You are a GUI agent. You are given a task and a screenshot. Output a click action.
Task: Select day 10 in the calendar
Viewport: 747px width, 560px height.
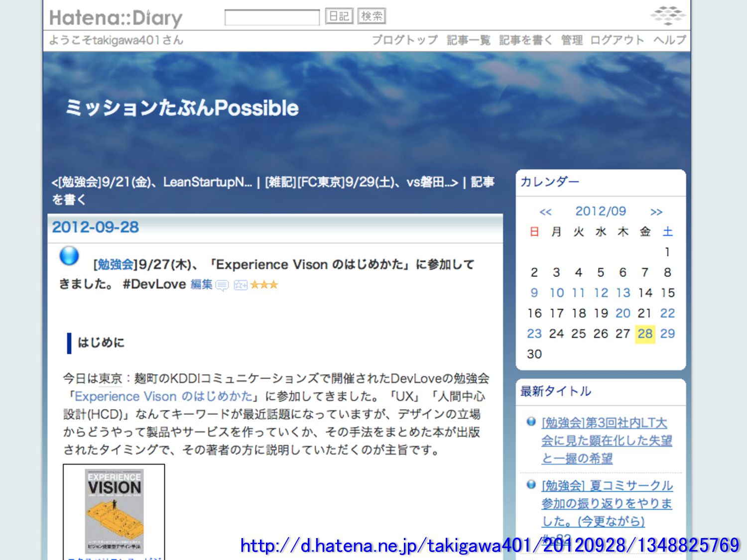tap(557, 293)
